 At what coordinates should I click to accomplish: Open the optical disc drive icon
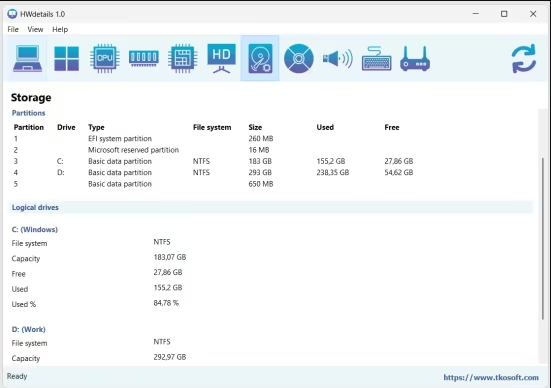click(x=299, y=58)
